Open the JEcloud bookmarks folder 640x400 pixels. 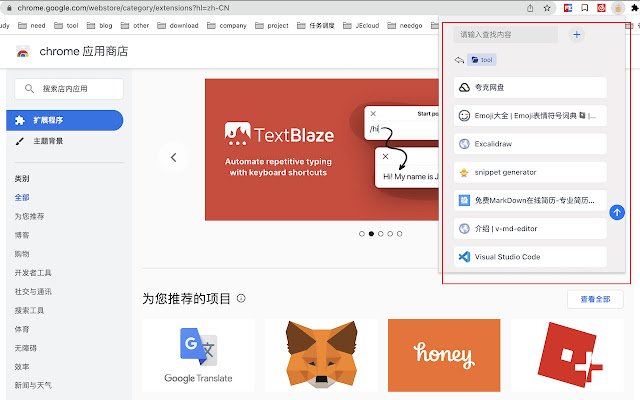pyautogui.click(x=361, y=25)
